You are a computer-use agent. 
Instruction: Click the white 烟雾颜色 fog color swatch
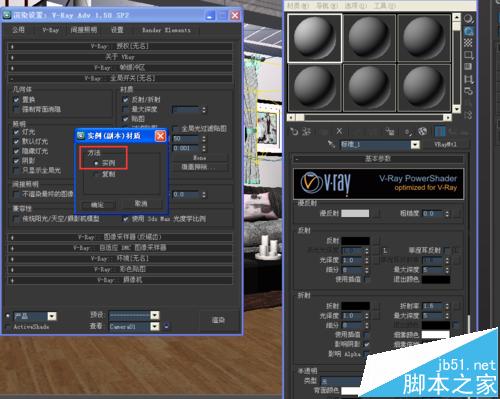tap(436, 334)
